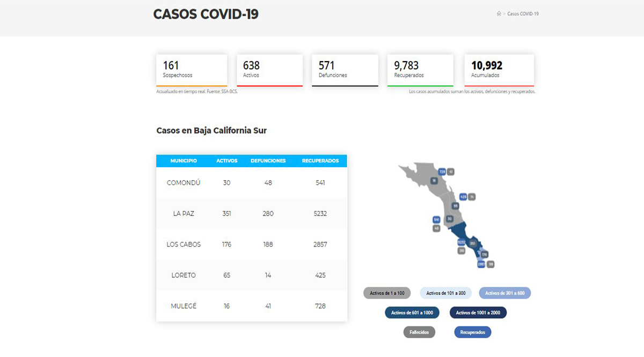Open the 161 Sospechosos stat card

(x=192, y=70)
